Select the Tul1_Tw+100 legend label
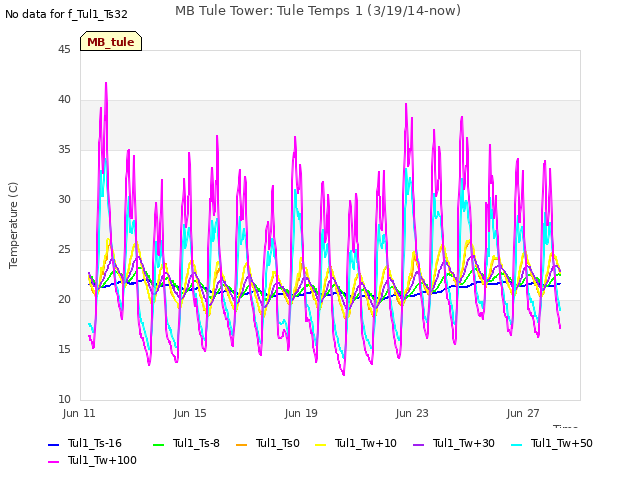 102,460
